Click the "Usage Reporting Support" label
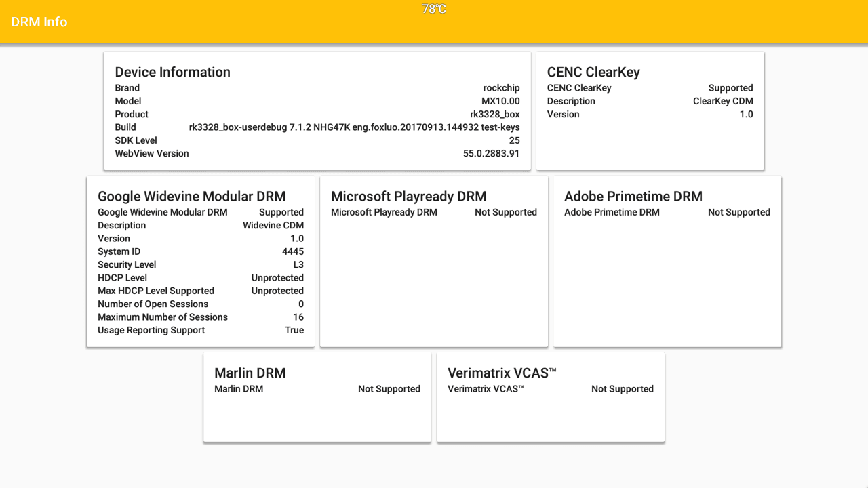 (x=151, y=330)
